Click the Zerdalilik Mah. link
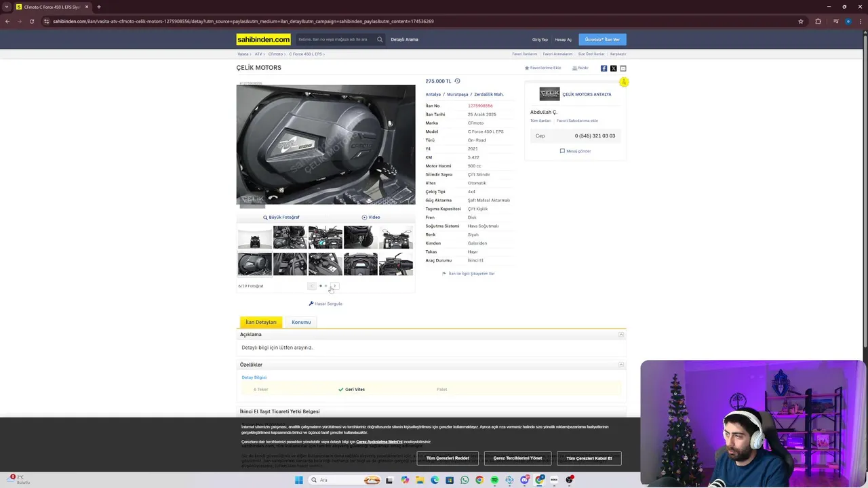This screenshot has width=868, height=488. coord(488,94)
